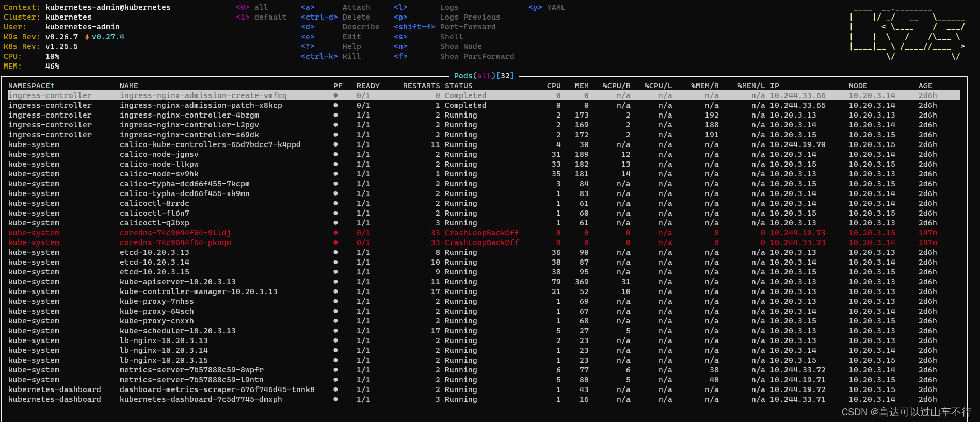Click the Pods(all)[32] title
The width and height of the screenshot is (980, 422).
[x=484, y=76]
